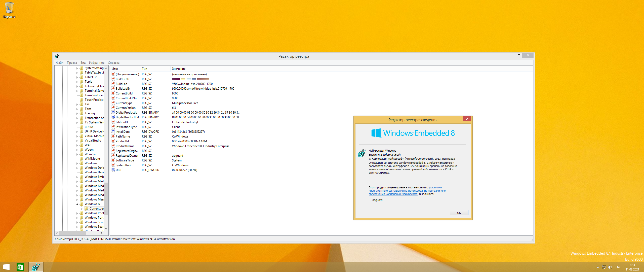Screen dimensions: 644x272
Task: Collapse the Windows NT tree node
Action: click(77, 204)
